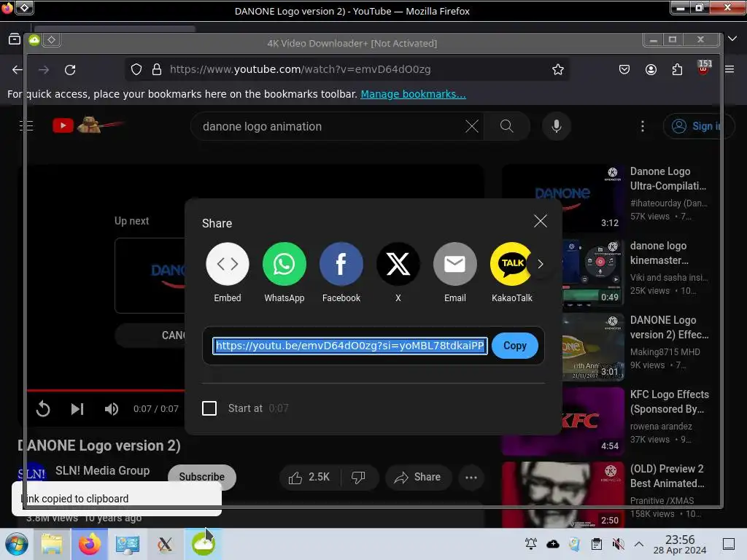The width and height of the screenshot is (747, 560).
Task: Close the Share dialog
Action: point(541,221)
